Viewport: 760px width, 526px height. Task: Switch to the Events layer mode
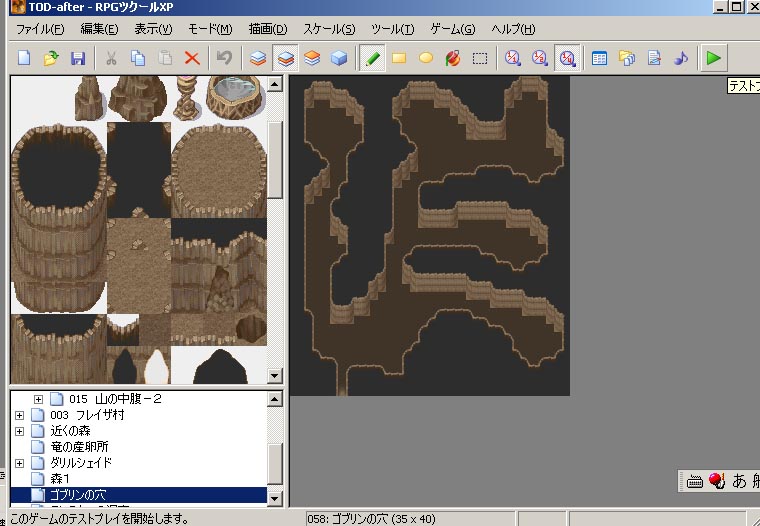pos(339,58)
